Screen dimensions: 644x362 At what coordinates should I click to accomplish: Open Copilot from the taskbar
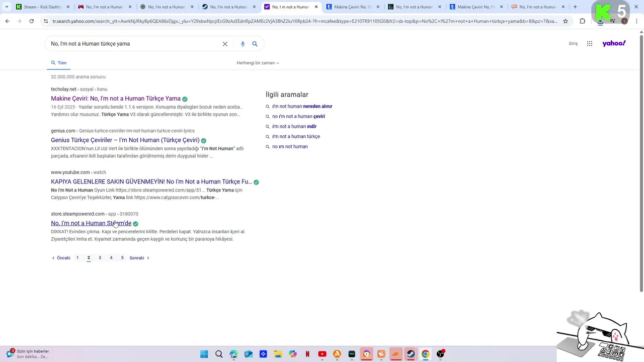point(292,354)
